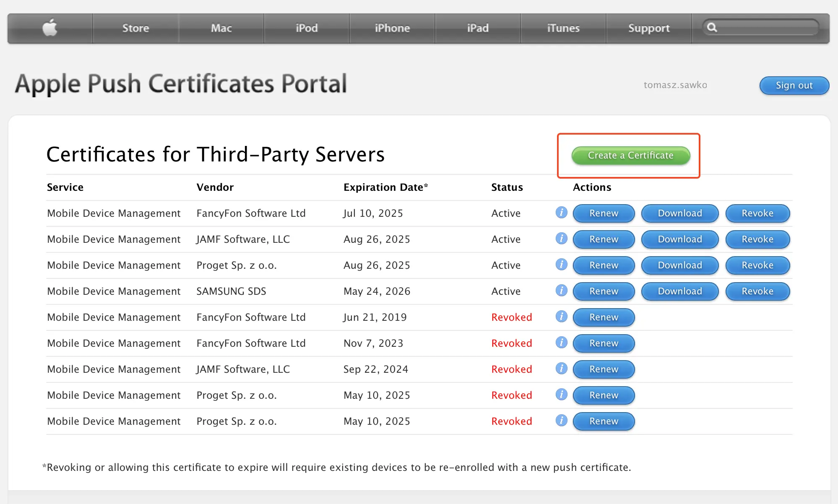Click the Revoked status for Nov 7, 2023

point(511,343)
